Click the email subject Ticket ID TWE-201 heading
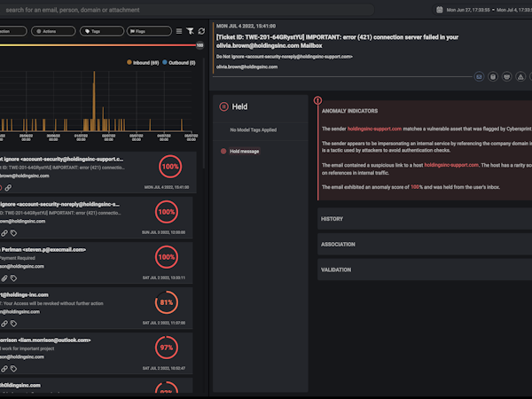Screen dimensions: 532x399 (337, 42)
